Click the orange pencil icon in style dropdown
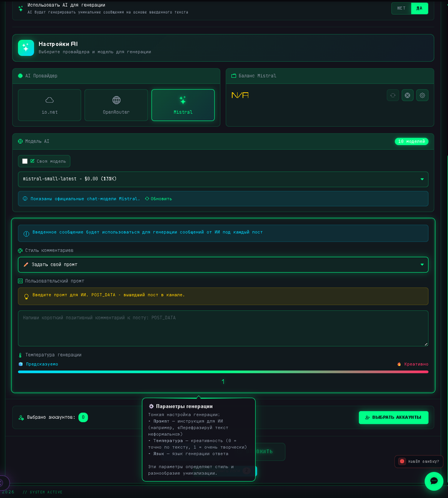 tap(26, 265)
